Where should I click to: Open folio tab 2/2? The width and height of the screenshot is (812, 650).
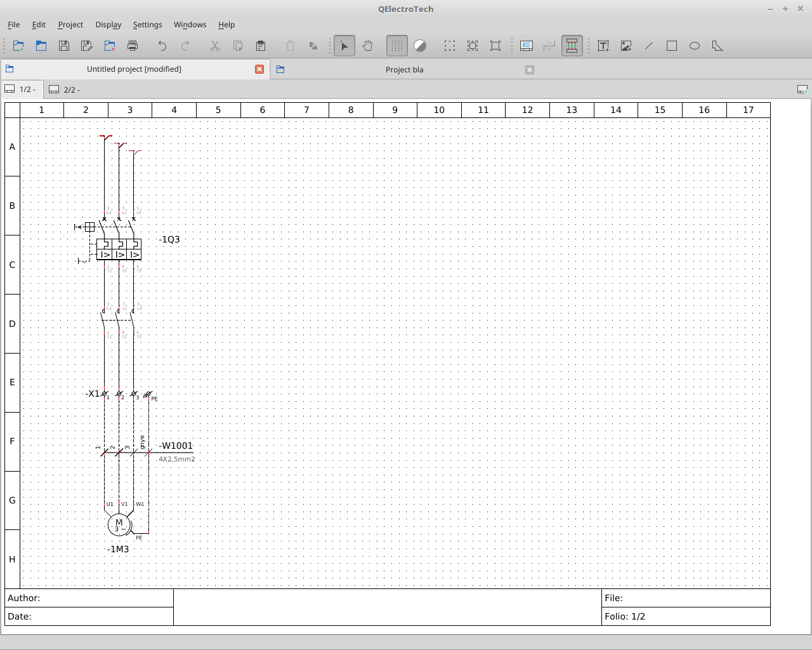(x=65, y=90)
